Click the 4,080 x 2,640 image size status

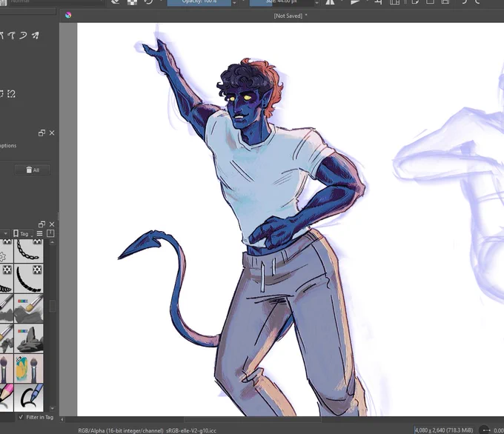[x=444, y=430]
